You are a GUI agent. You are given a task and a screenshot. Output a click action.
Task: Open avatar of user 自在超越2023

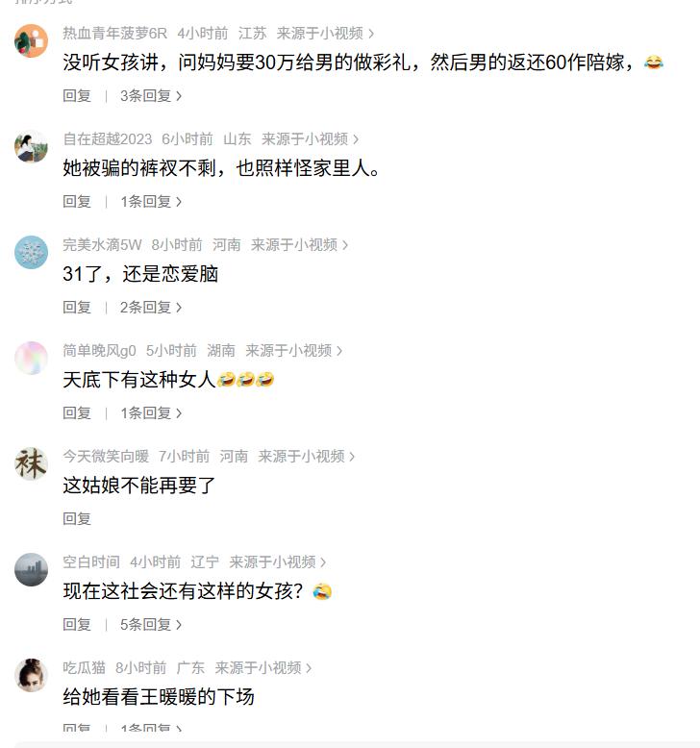[31, 147]
